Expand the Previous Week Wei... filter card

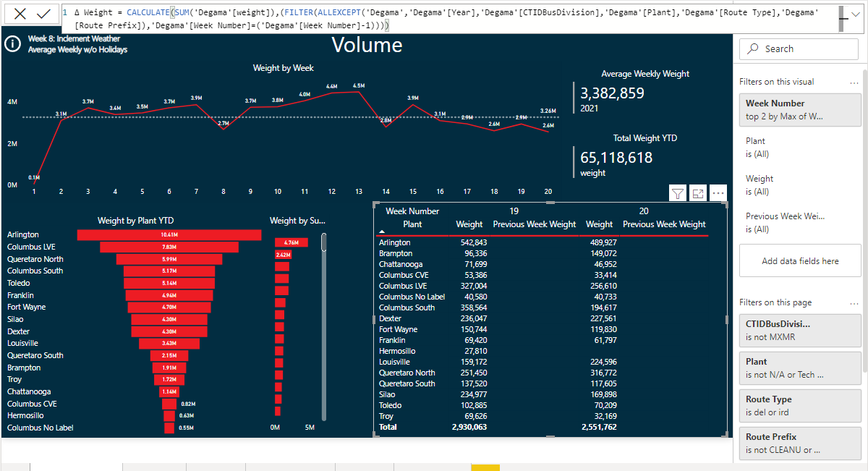click(800, 222)
